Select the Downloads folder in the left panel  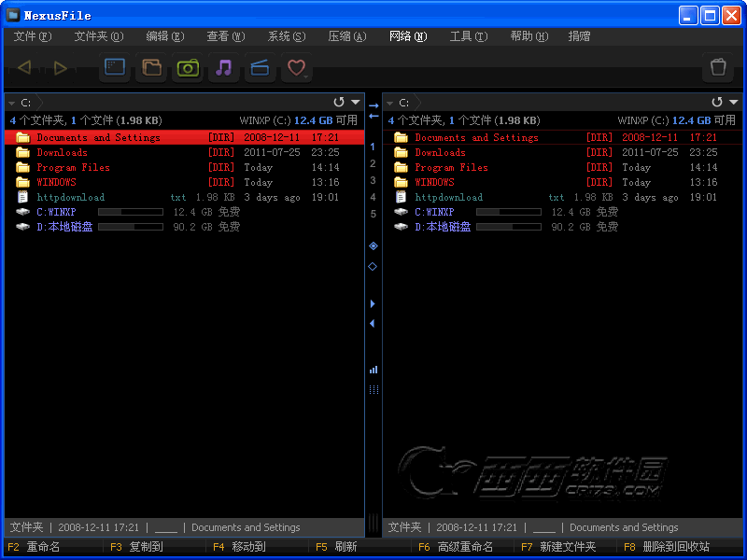point(184,152)
